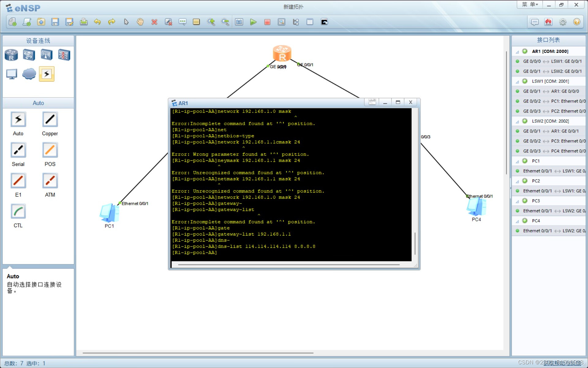This screenshot has width=588, height=368.
Task: Select AR1 GE 0/0/1 to LSW2 row
Action: click(x=549, y=71)
